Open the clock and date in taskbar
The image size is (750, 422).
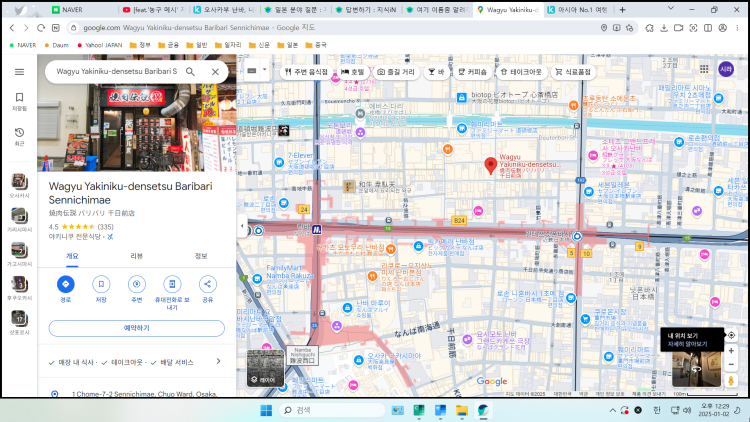click(714, 410)
